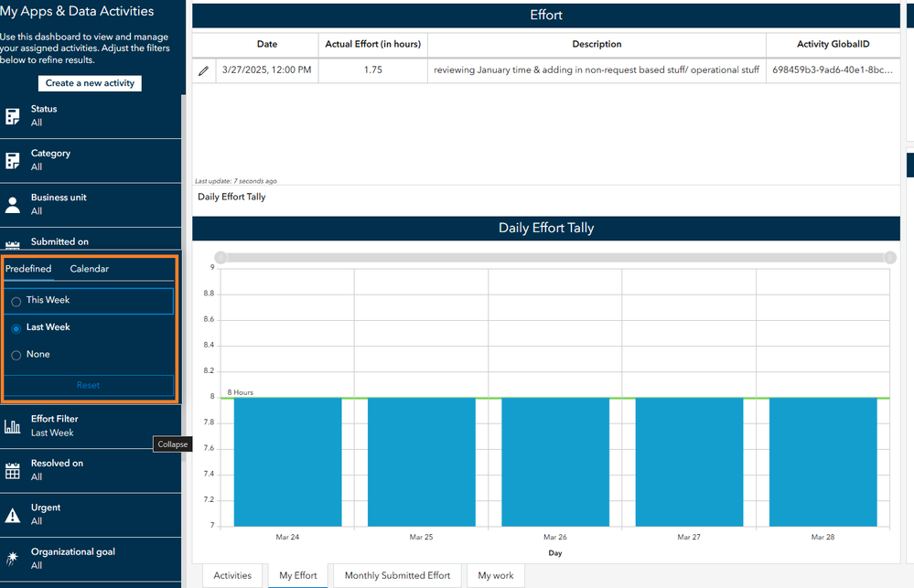The image size is (914, 588).
Task: Click the chart zoom range slider bar
Action: tap(555, 258)
